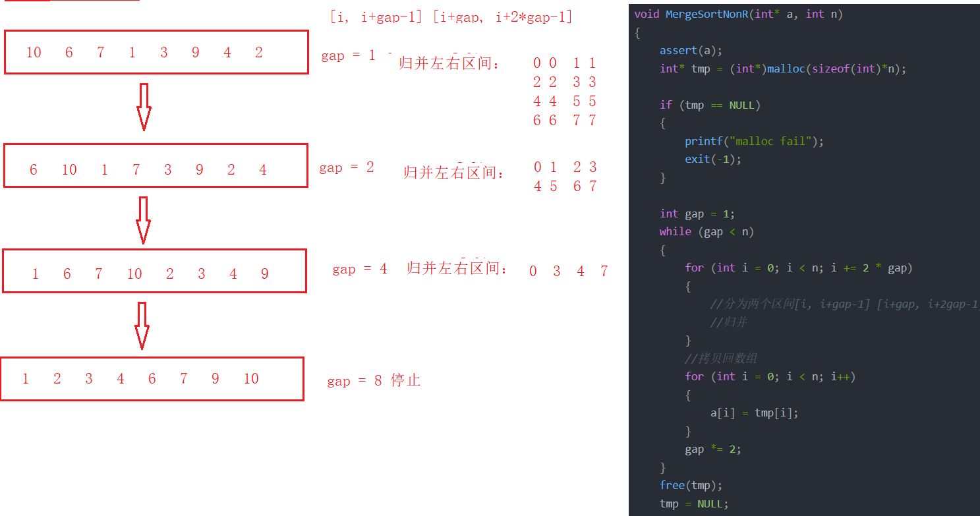Select the "gap = 2" label
Image resolution: width=980 pixels, height=516 pixels.
tap(346, 168)
